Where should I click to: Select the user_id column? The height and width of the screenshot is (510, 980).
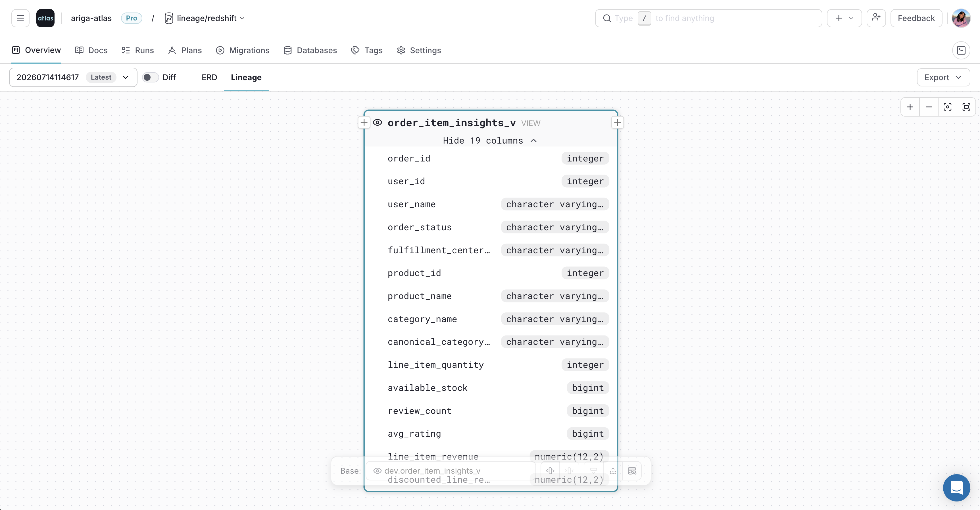point(491,181)
